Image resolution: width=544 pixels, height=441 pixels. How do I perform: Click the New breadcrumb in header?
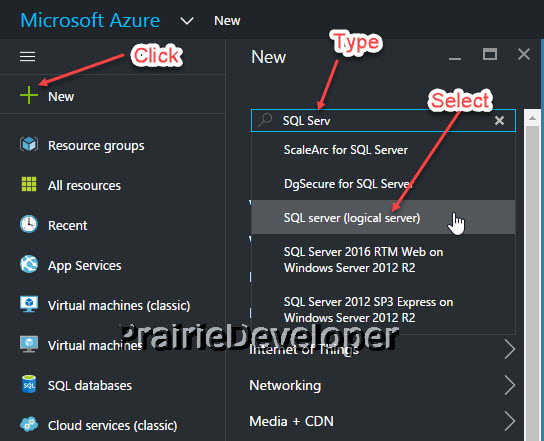pos(227,21)
